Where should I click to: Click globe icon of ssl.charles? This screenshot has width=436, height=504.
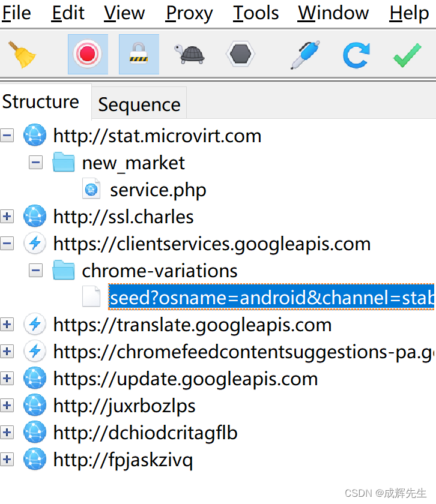pyautogui.click(x=35, y=216)
